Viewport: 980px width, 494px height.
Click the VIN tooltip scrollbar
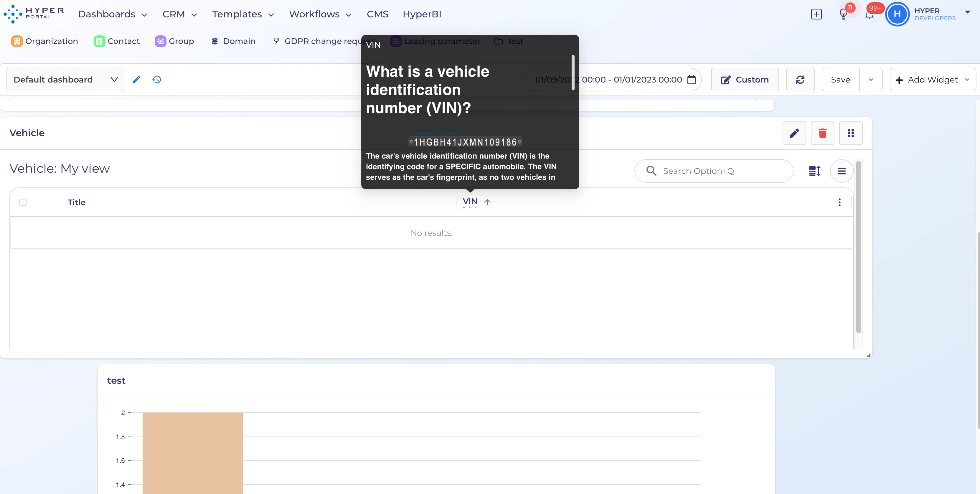[573, 73]
